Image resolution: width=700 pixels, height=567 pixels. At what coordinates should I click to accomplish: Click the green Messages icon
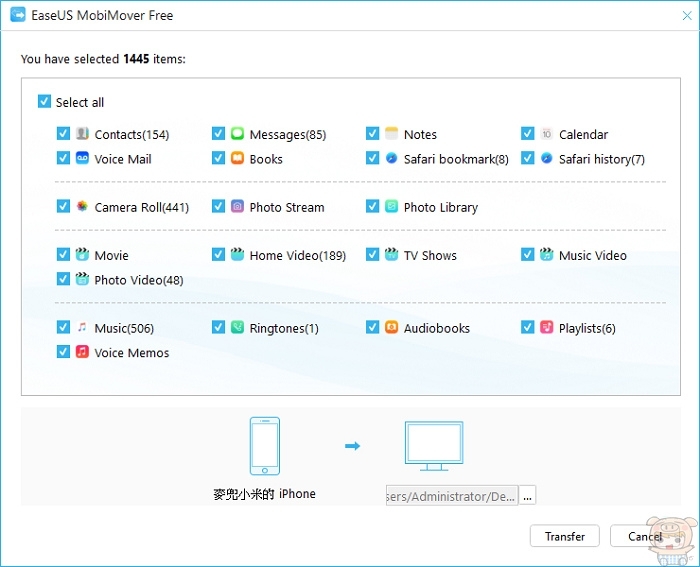pos(237,134)
